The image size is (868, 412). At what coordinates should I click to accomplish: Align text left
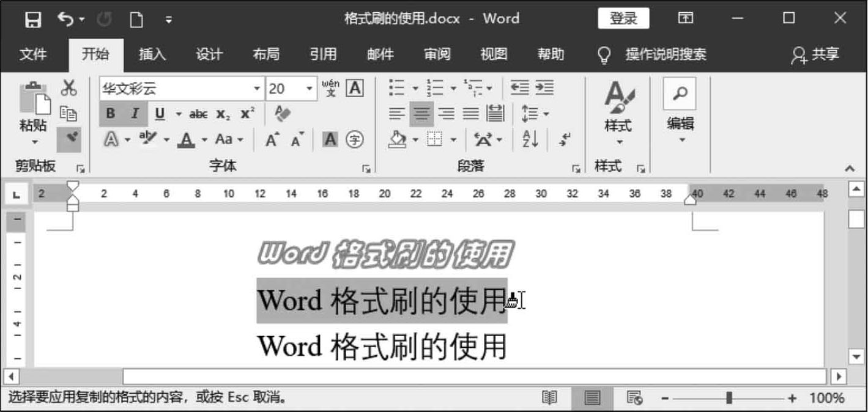[397, 114]
